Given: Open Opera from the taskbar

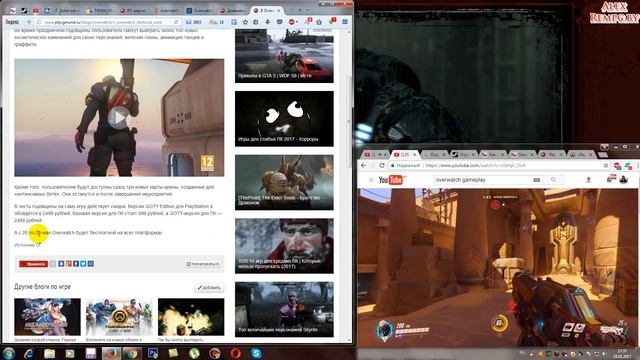Looking at the screenshot, I should click(236, 353).
